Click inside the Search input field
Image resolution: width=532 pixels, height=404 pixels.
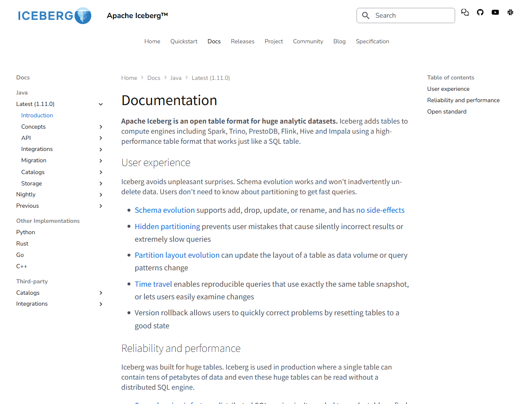(406, 16)
